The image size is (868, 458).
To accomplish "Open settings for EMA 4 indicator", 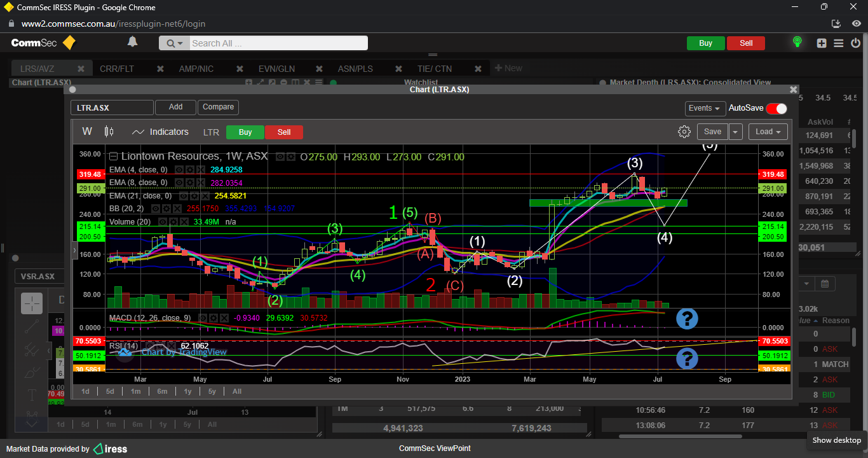I will click(x=189, y=170).
